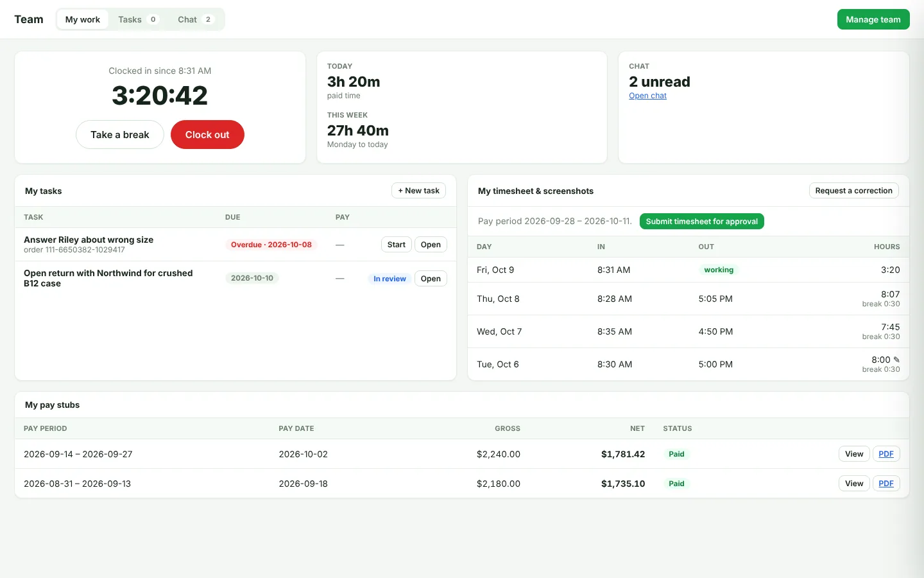Click the Overdue 2026-10-08 due badge

pyautogui.click(x=271, y=245)
